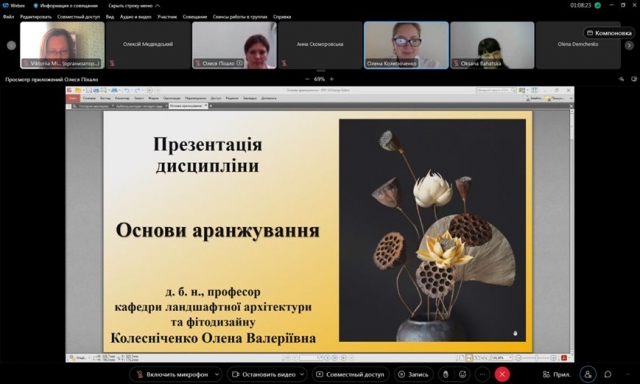This screenshot has width=640, height=384.
Task: Open the Совещание menu
Action: click(195, 17)
